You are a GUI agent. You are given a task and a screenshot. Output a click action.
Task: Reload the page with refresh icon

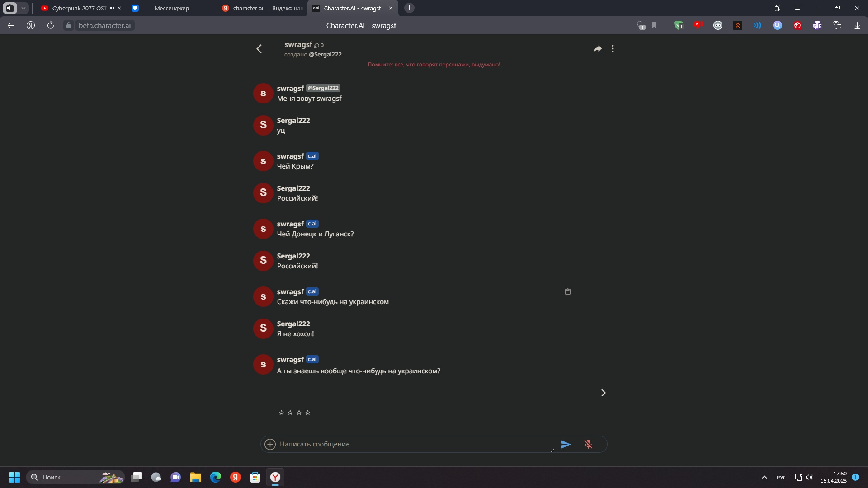(51, 25)
